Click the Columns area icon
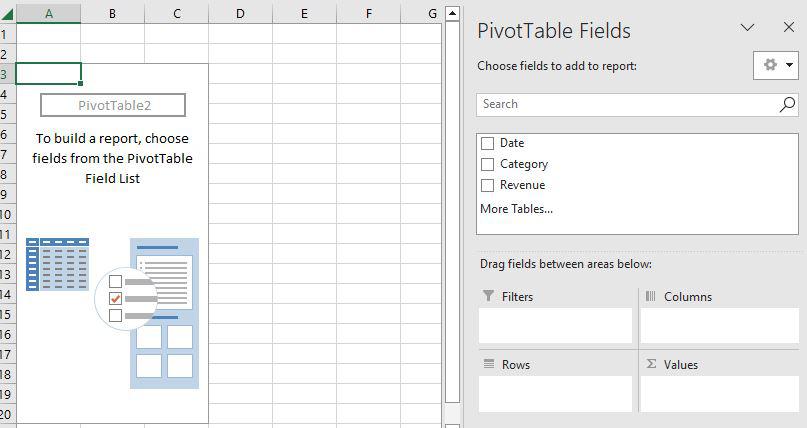The height and width of the screenshot is (428, 807). [650, 296]
